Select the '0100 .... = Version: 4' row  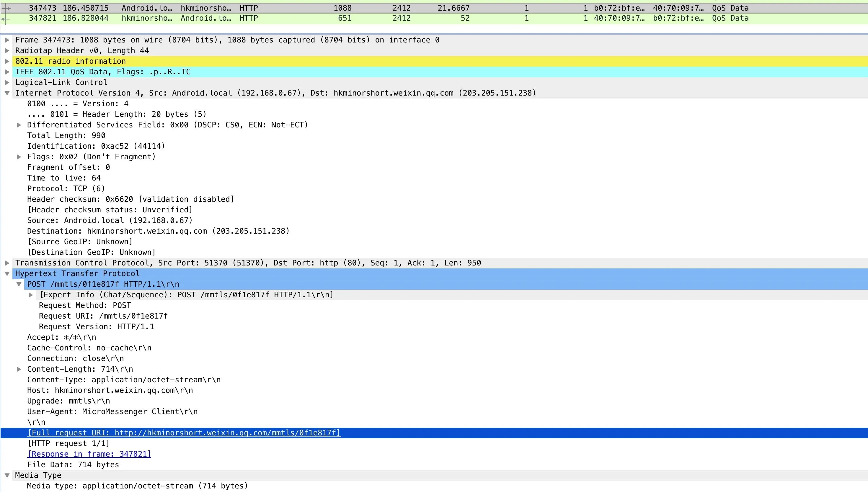tap(78, 104)
